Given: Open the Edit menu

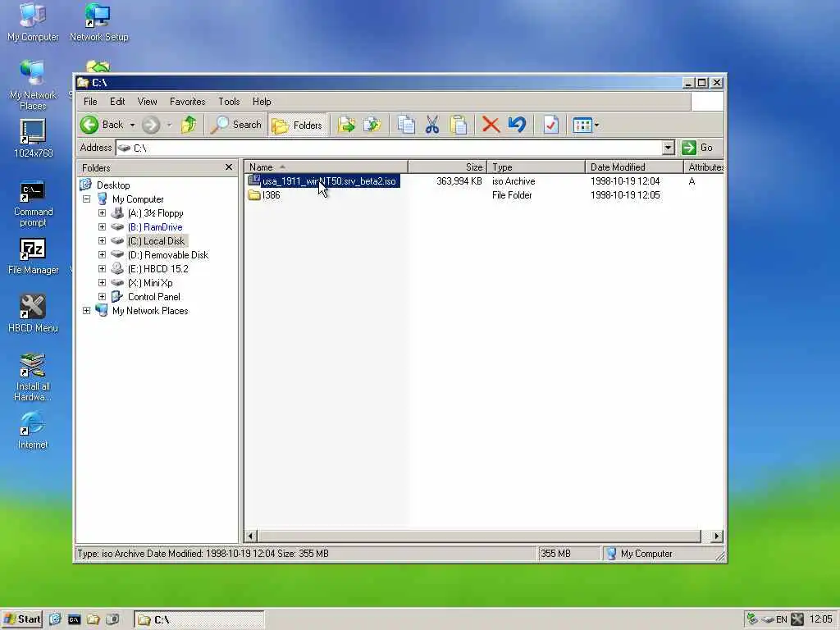Looking at the screenshot, I should pyautogui.click(x=117, y=101).
